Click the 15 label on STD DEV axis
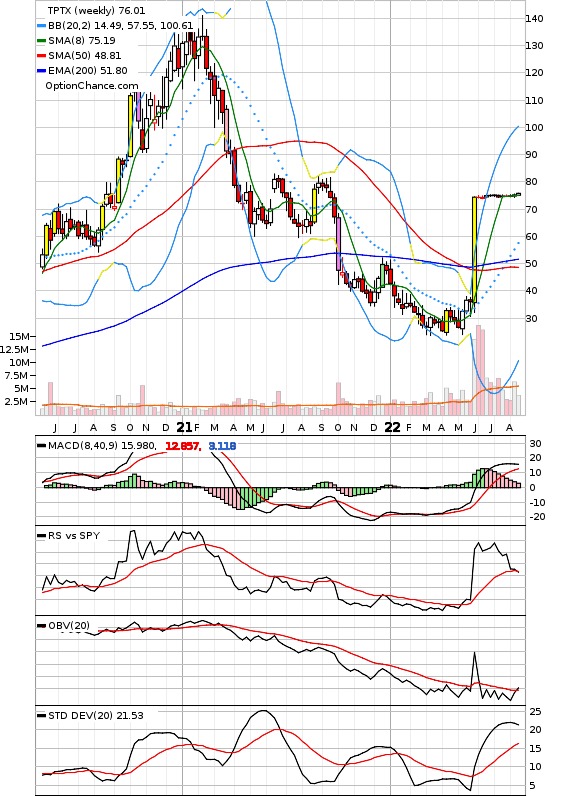 536,749
